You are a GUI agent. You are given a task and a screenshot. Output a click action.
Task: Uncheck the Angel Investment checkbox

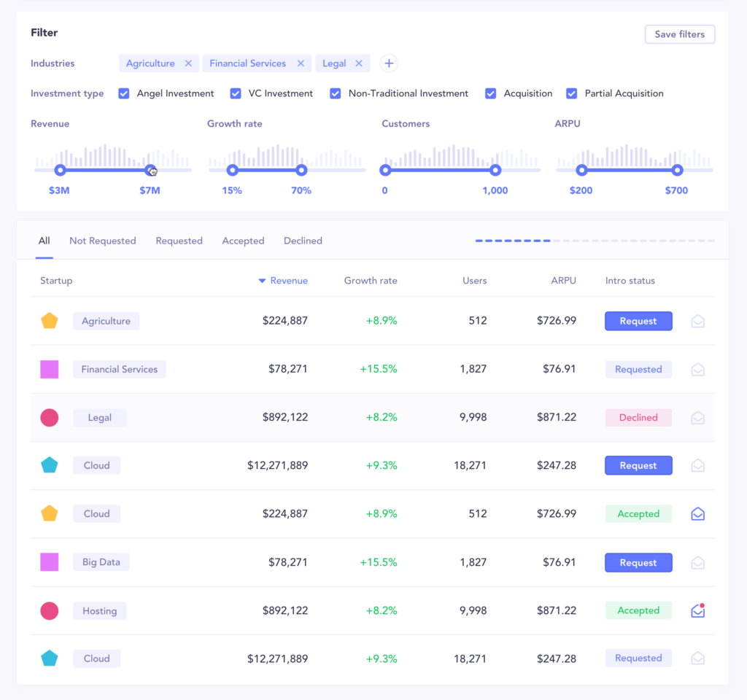click(124, 93)
